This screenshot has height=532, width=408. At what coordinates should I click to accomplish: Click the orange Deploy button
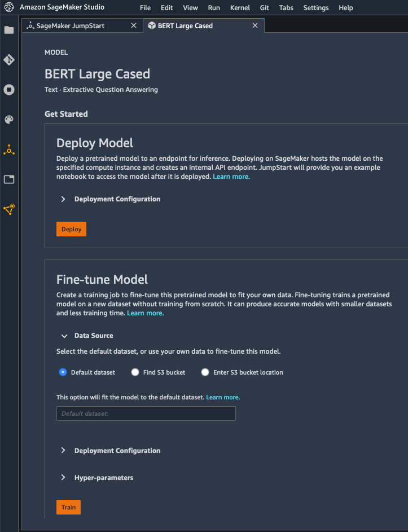tap(71, 229)
